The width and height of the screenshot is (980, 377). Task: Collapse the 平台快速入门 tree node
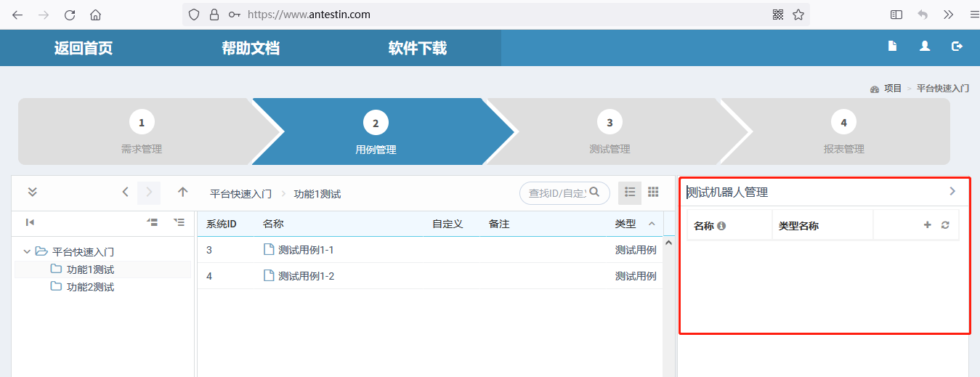click(27, 252)
